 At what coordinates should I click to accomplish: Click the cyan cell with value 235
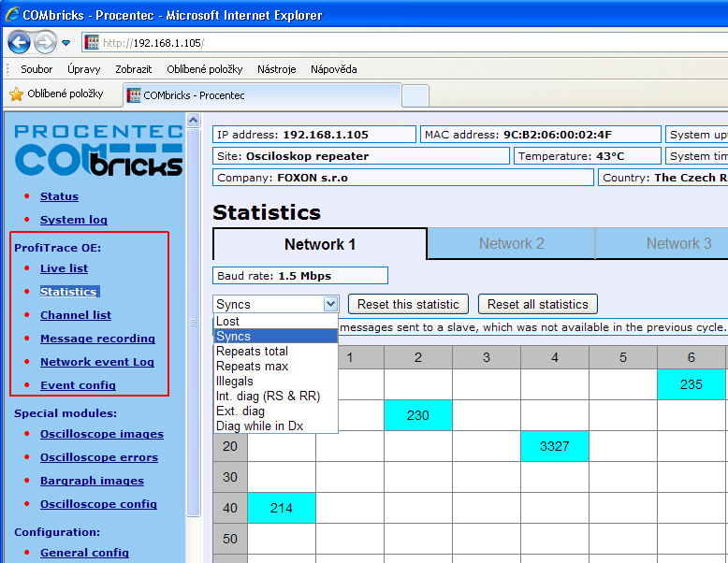coord(691,384)
